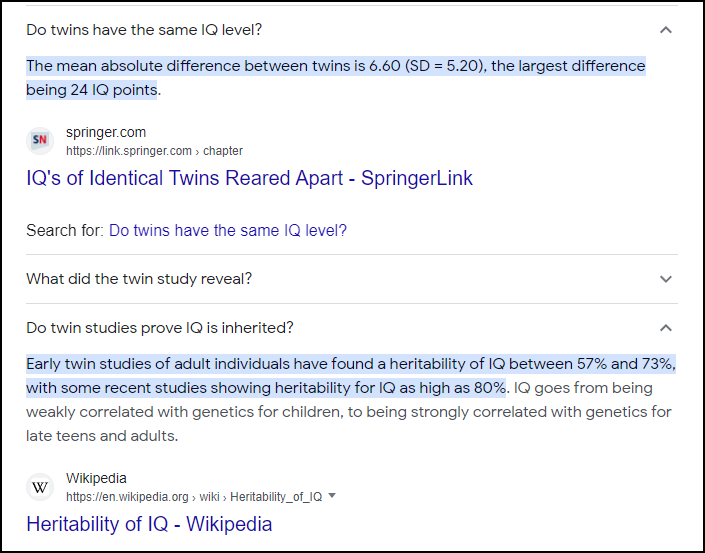The width and height of the screenshot is (705, 553).
Task: Expand the "What did the twin study reveal?" chevron
Action: tap(666, 279)
